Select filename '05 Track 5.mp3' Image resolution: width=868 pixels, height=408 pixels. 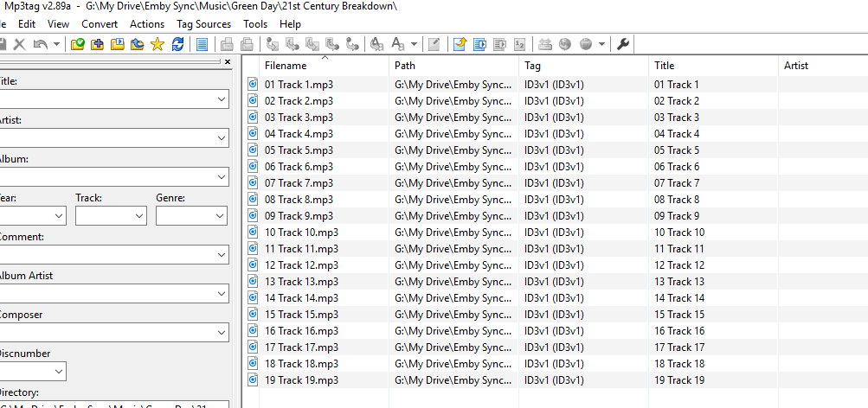pos(299,150)
